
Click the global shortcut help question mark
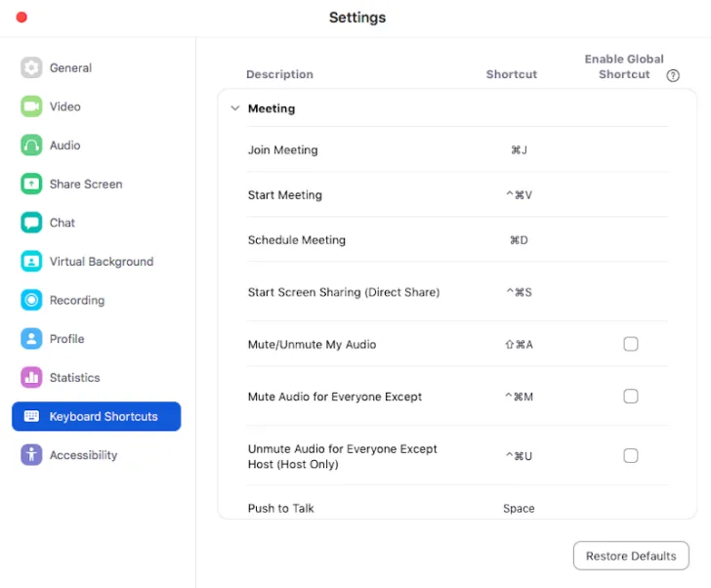673,75
